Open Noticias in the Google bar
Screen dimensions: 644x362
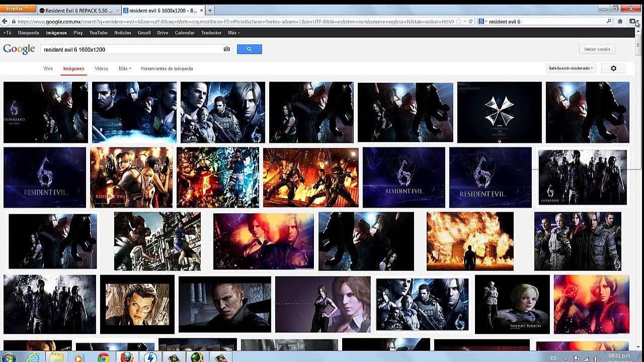(x=123, y=33)
